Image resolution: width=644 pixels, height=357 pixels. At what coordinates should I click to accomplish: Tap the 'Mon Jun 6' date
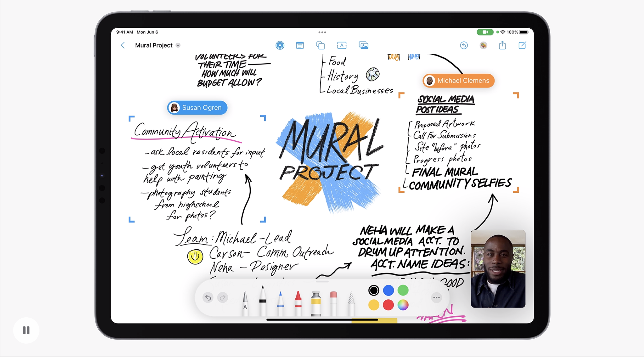147,32
